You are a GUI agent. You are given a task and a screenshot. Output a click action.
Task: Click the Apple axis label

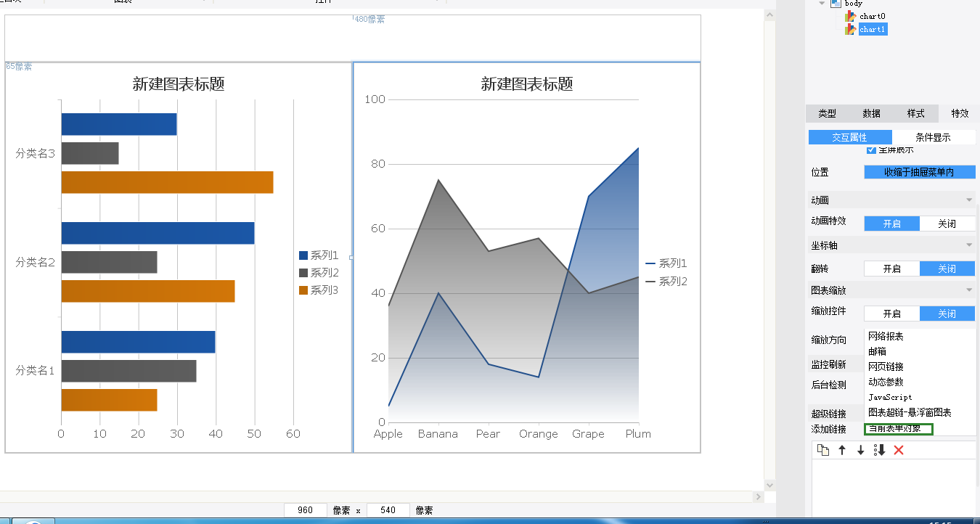click(x=388, y=434)
